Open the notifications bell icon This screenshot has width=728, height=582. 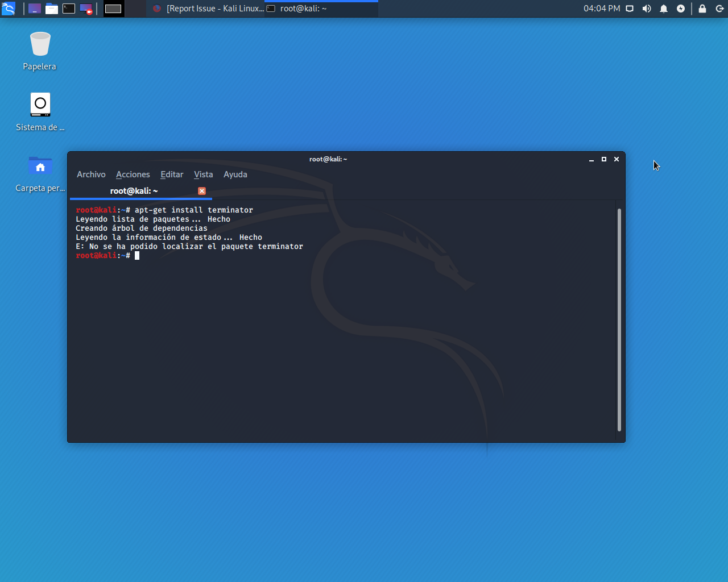pyautogui.click(x=664, y=9)
